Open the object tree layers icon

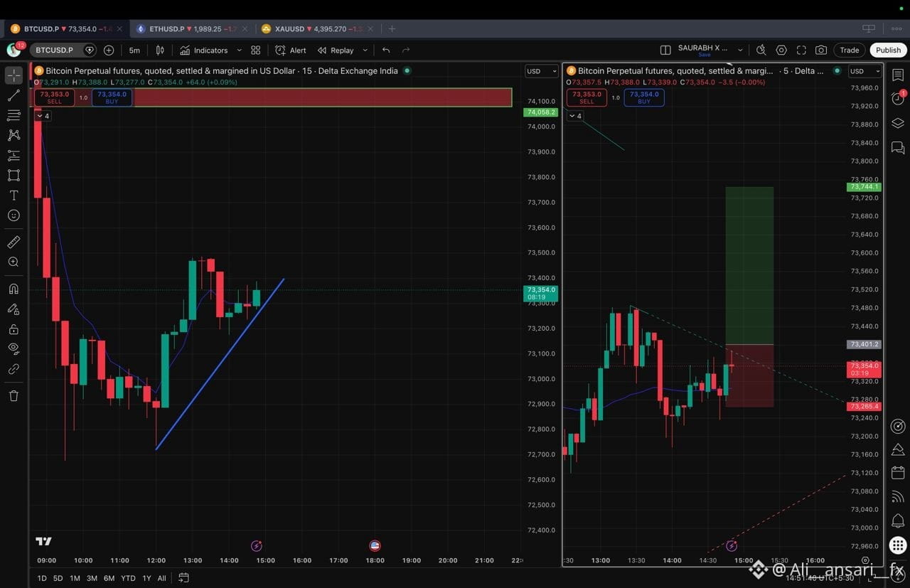898,123
